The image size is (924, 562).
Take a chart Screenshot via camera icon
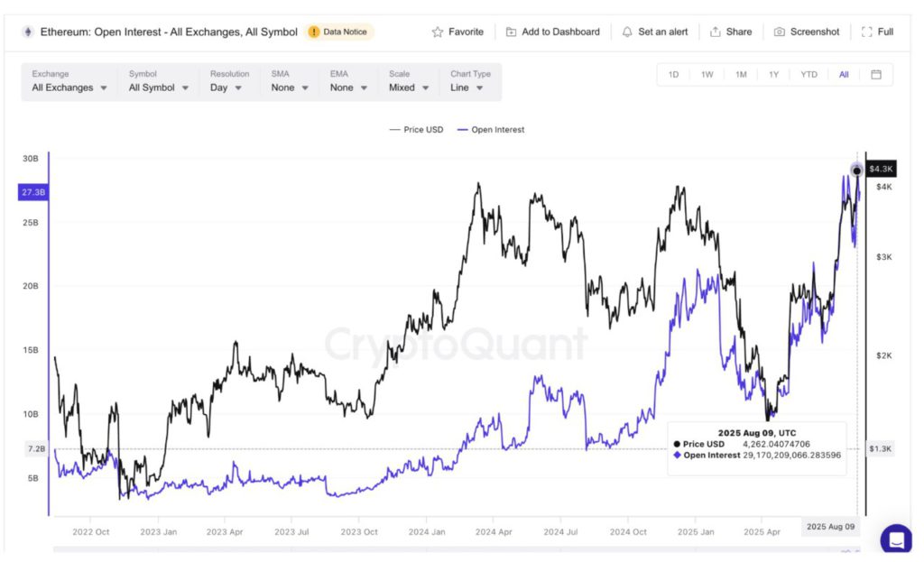[x=780, y=32]
